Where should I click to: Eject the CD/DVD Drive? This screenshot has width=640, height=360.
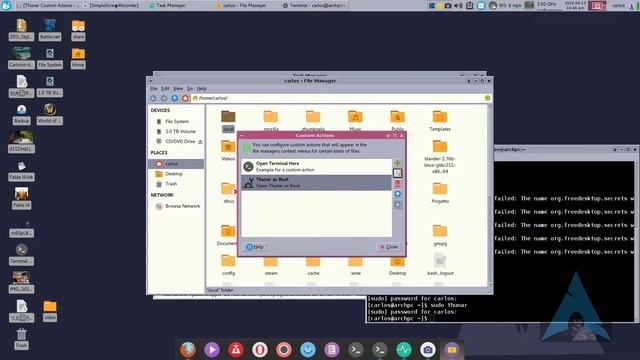point(200,142)
